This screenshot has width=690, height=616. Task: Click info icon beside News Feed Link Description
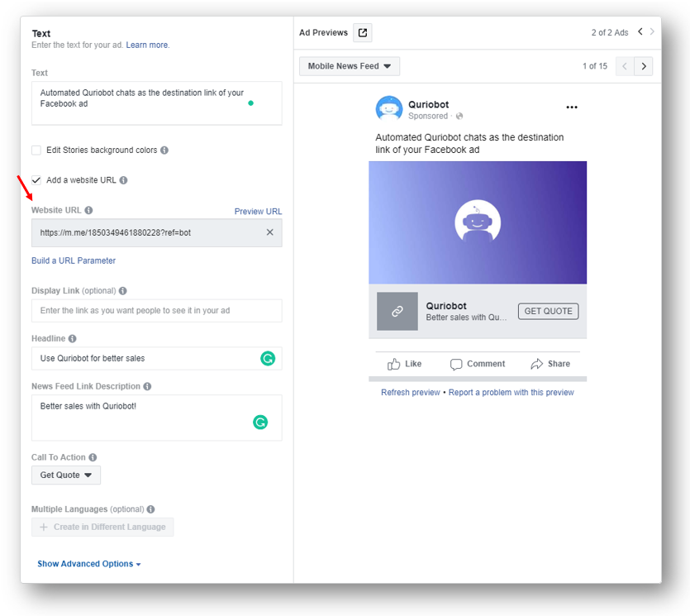(147, 386)
